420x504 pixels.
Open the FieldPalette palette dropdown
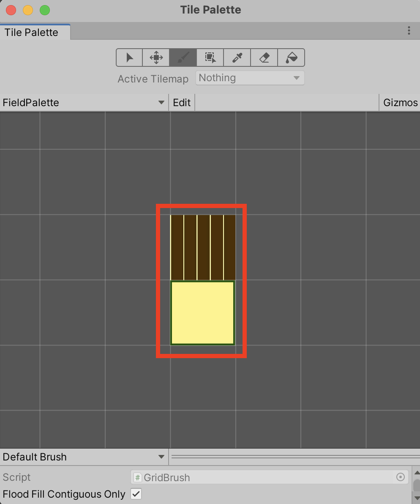click(84, 103)
